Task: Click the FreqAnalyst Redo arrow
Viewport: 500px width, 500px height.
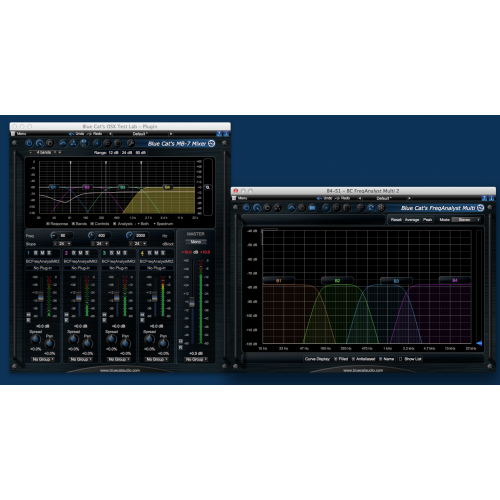Action: (x=337, y=198)
